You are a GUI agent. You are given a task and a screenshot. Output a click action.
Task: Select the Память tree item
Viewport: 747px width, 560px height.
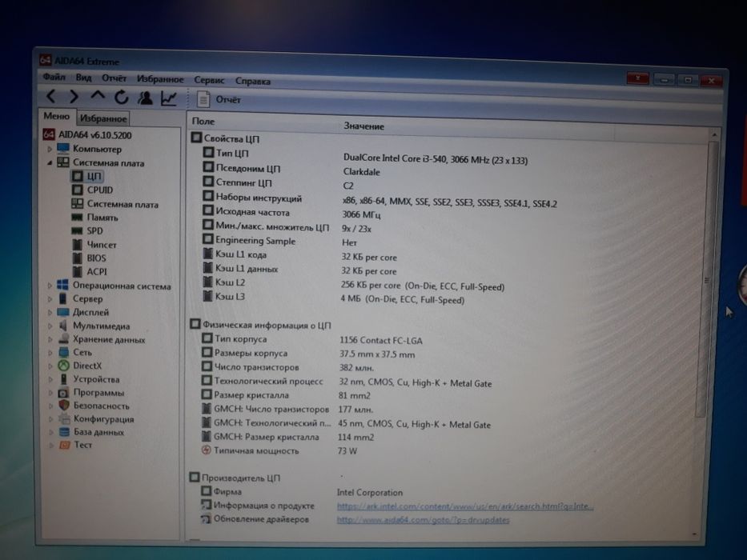(94, 217)
